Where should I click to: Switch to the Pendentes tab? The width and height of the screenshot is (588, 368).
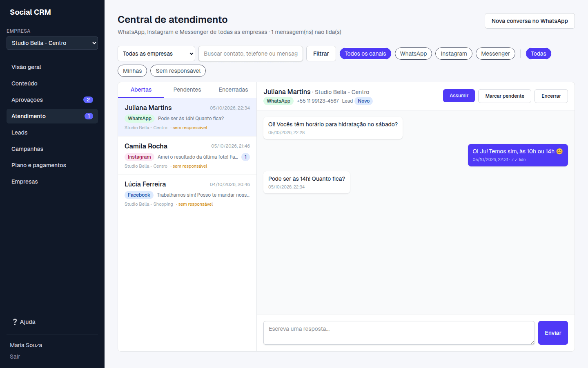click(x=187, y=90)
